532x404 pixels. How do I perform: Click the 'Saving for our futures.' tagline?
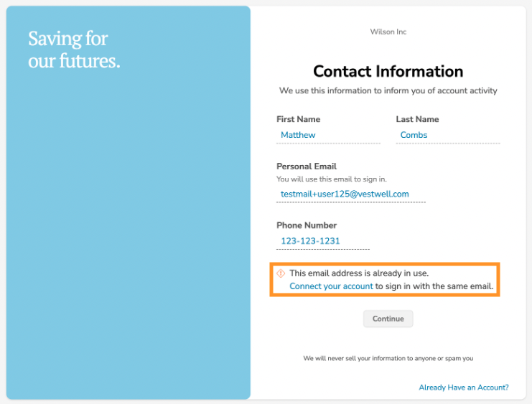pos(74,50)
